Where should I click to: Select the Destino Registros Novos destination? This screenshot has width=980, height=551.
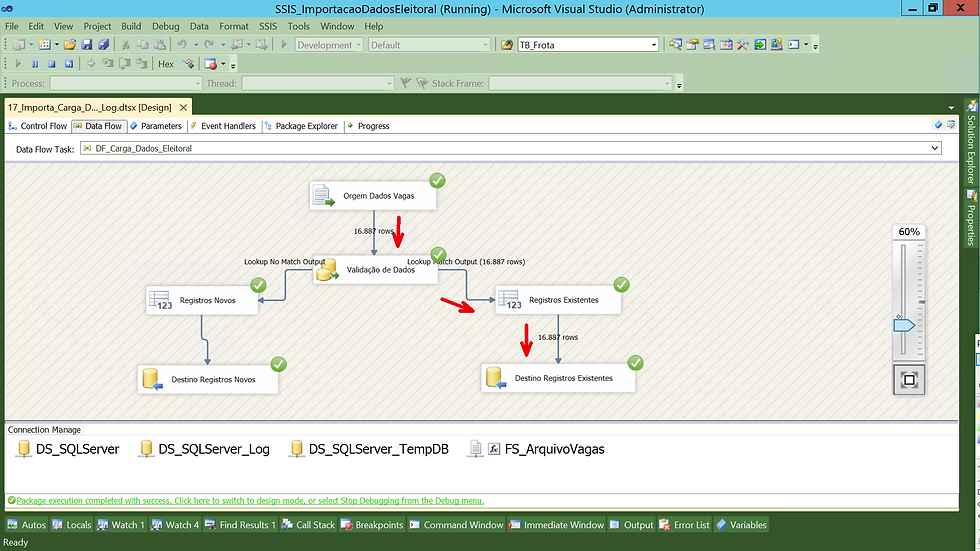(208, 379)
